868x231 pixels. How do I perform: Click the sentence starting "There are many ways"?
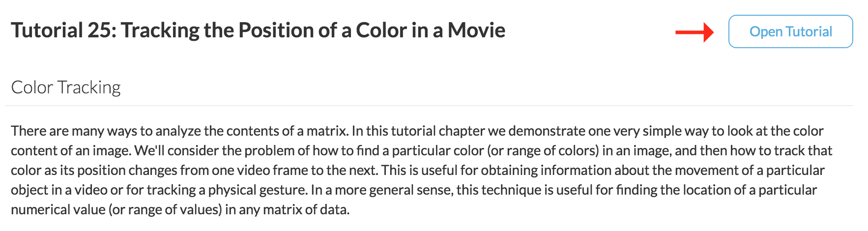pos(180,131)
